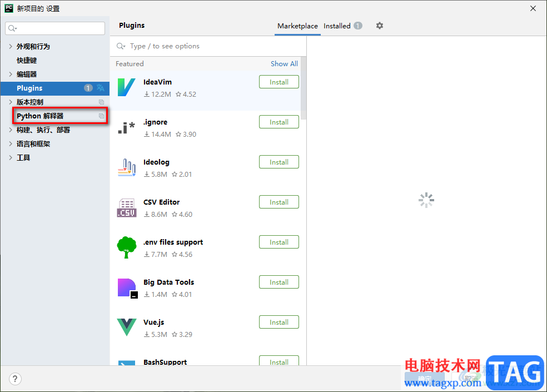Expand the 语言和框架 tree node
Viewport: 547px width, 392px height.
[11, 144]
